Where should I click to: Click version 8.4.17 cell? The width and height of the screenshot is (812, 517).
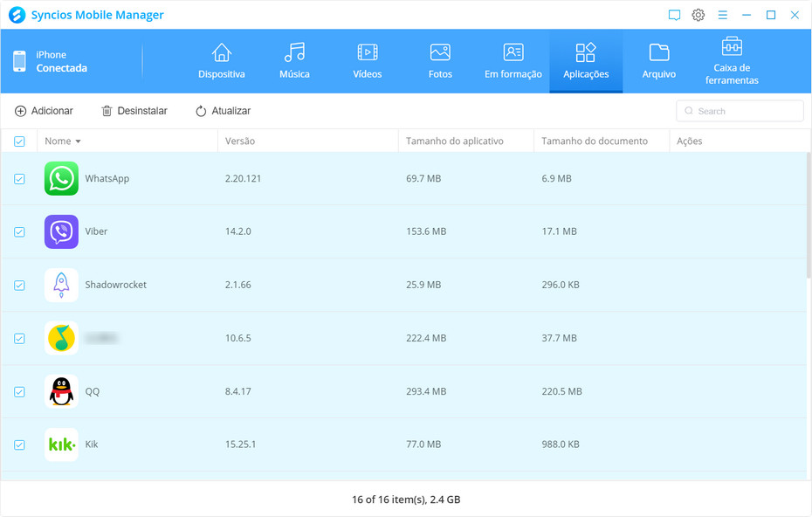[x=237, y=391]
